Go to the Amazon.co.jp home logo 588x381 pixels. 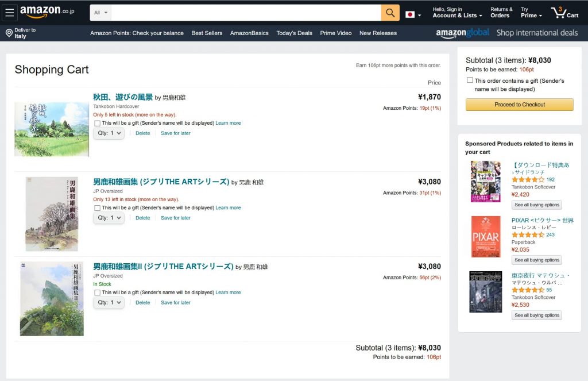click(47, 11)
